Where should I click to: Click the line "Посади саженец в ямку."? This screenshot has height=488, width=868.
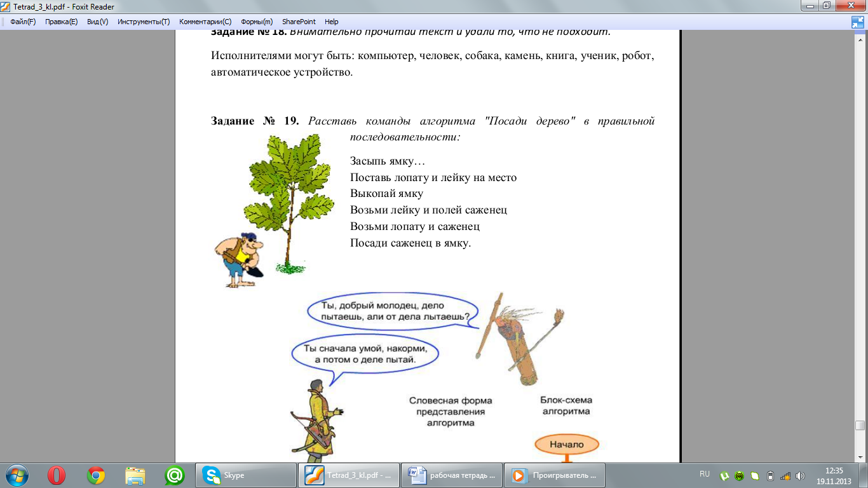[x=410, y=243]
